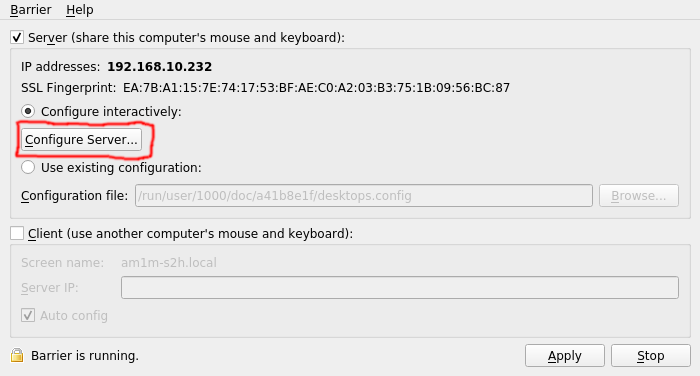Open the Help menu
The image size is (700, 376).
click(79, 10)
